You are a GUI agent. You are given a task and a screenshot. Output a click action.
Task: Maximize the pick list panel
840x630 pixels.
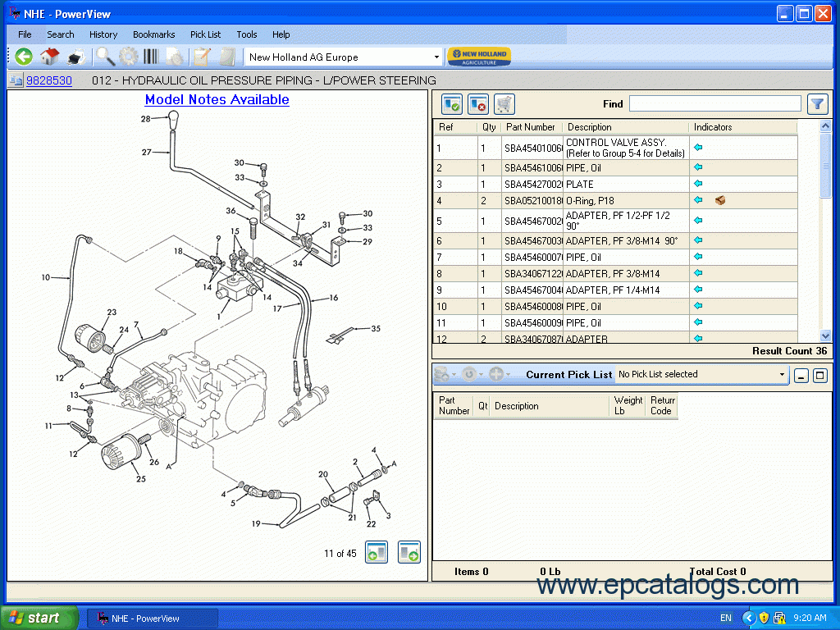(x=819, y=375)
